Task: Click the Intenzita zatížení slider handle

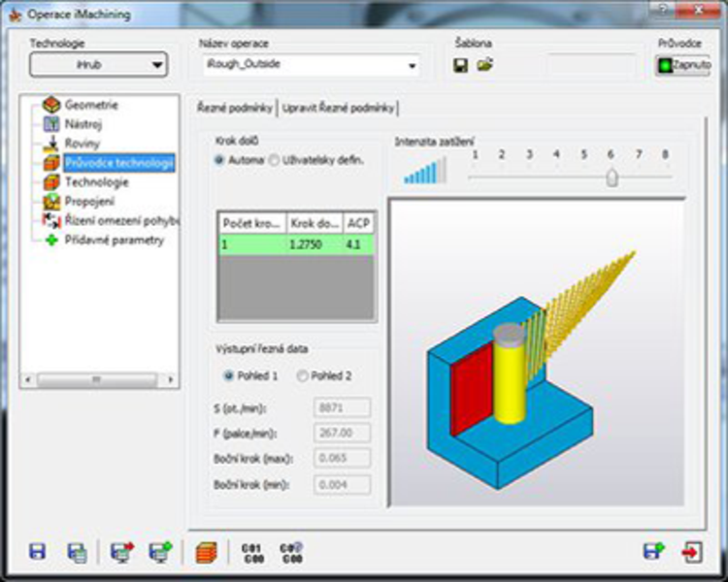Action: pos(612,177)
